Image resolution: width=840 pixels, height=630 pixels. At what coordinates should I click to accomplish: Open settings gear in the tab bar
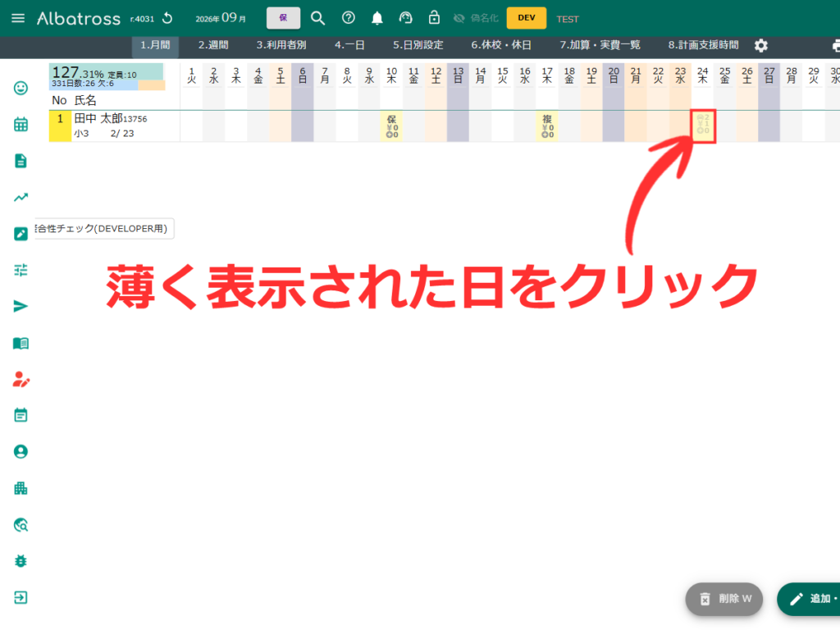click(760, 46)
